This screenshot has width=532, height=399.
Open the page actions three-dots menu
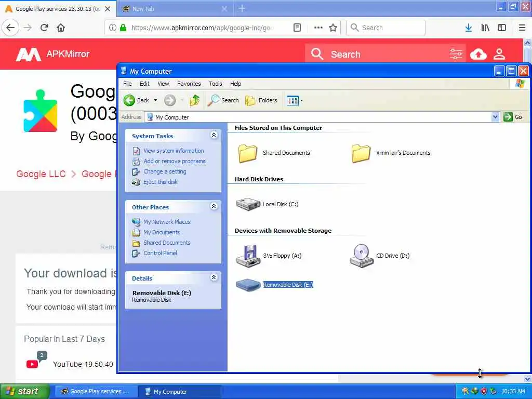tap(318, 28)
